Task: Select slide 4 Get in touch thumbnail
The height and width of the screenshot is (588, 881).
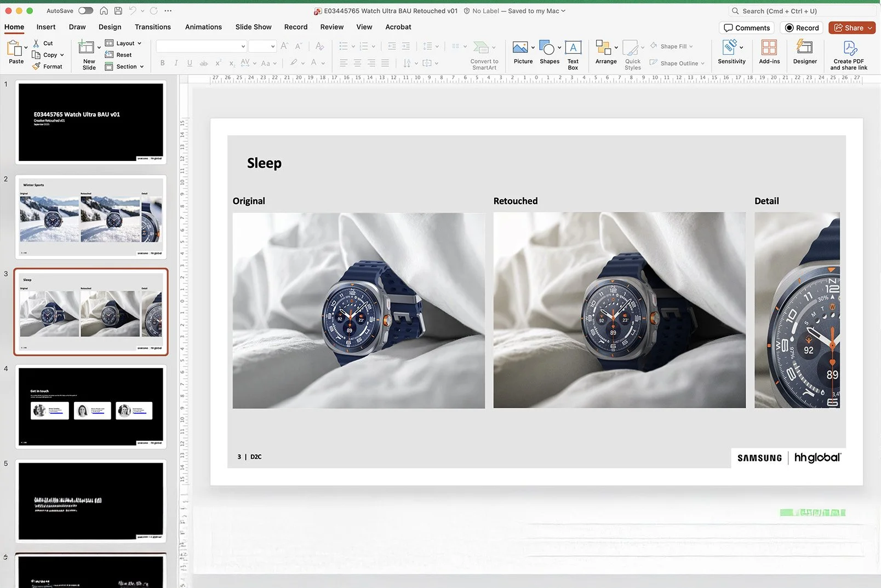Action: coord(91,407)
